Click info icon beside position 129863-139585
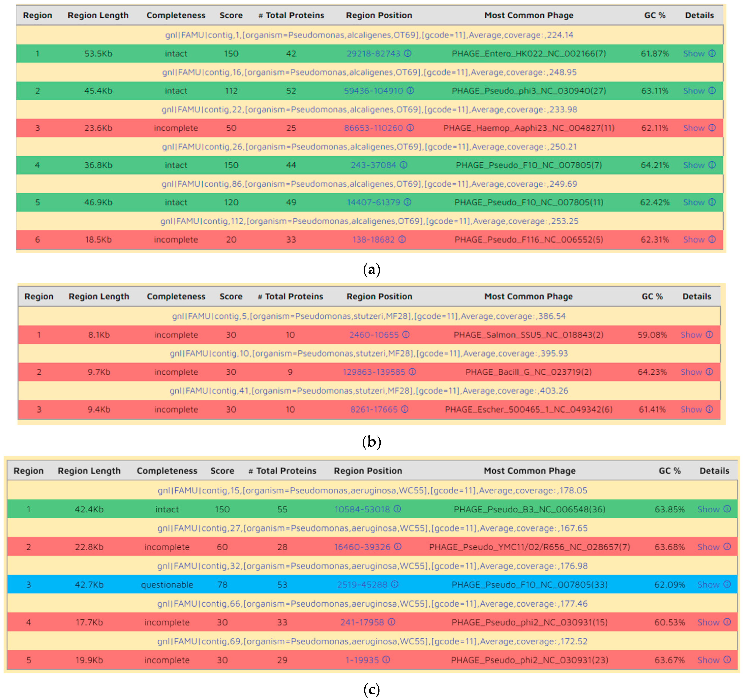 412,372
